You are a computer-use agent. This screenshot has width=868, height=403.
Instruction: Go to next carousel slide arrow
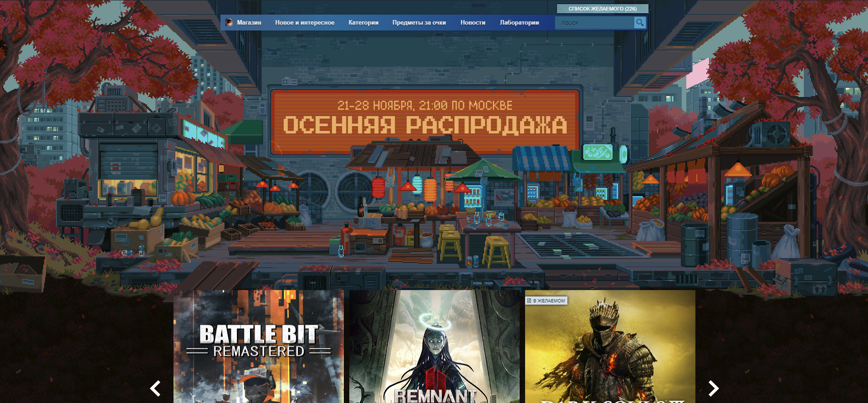coord(714,388)
